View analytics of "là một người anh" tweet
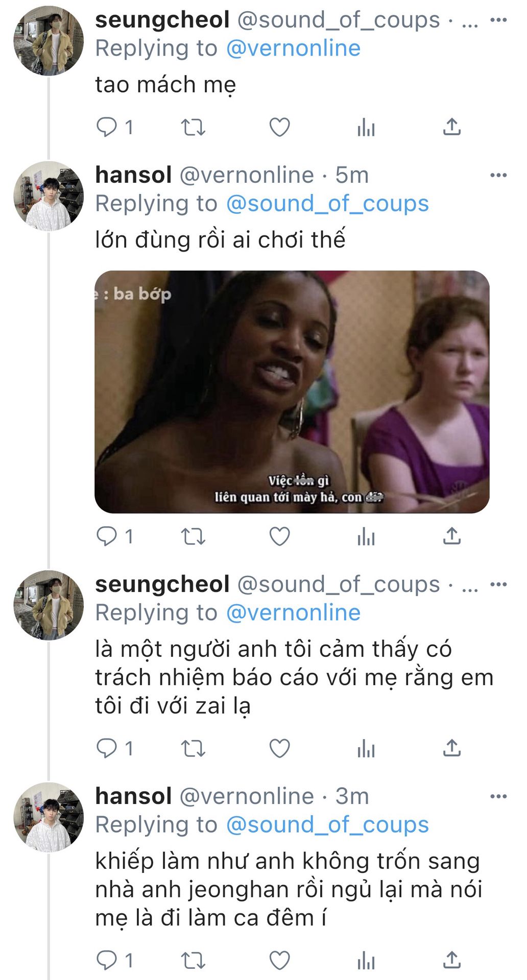This screenshot has width=527, height=980. coord(366,749)
